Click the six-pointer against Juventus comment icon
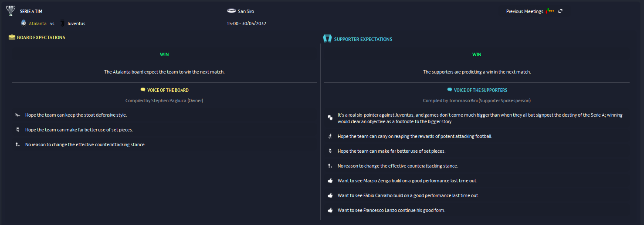The width and height of the screenshot is (644, 225). point(330,118)
